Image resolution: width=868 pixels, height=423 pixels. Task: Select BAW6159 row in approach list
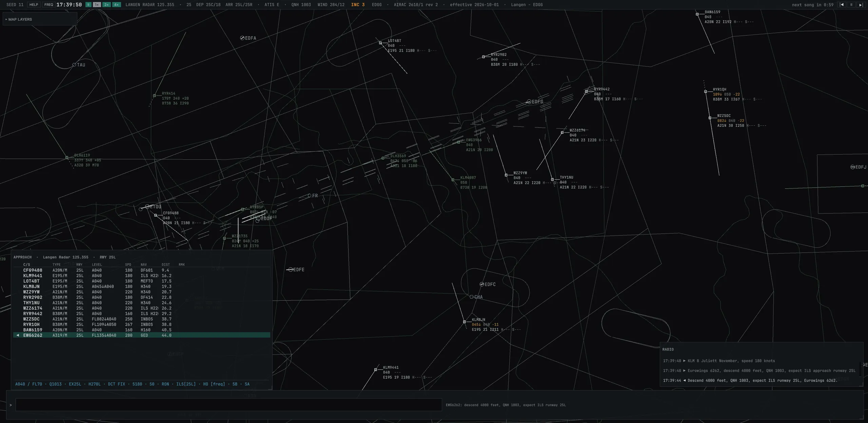(x=142, y=330)
